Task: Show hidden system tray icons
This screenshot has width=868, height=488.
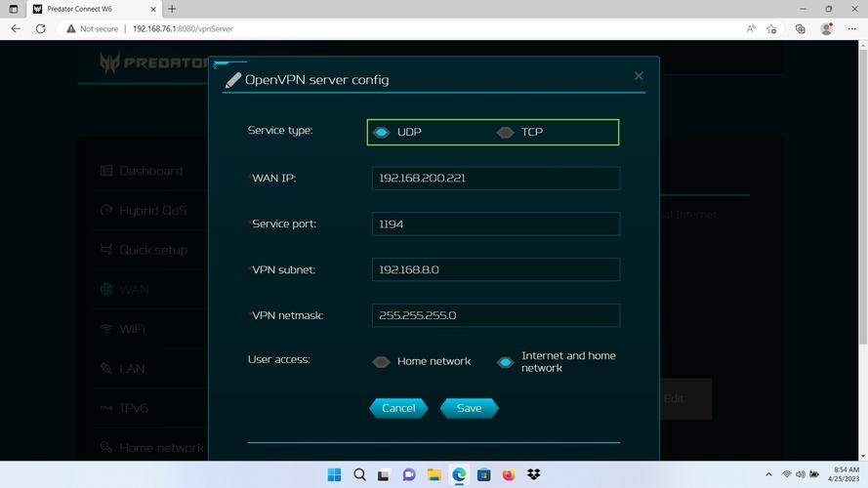Action: click(x=768, y=474)
